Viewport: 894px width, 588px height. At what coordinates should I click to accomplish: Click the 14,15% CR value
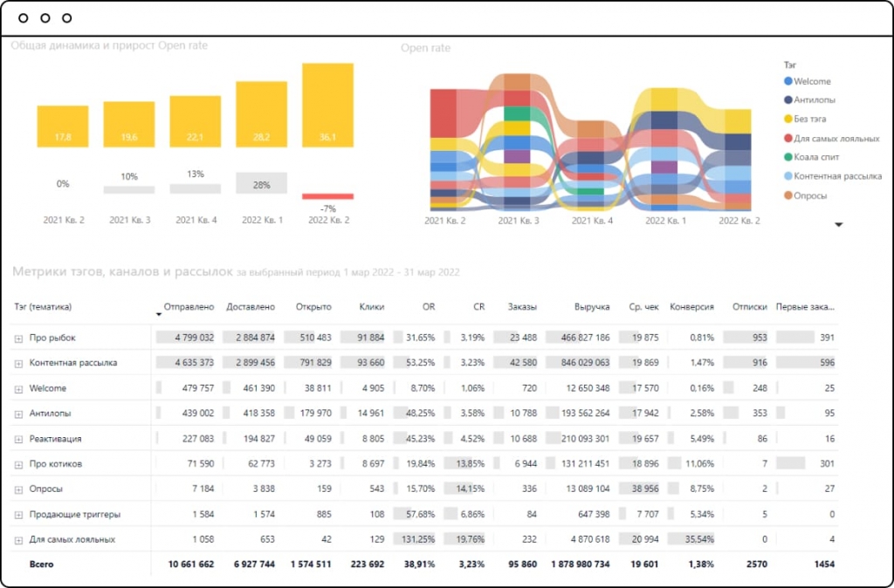tap(471, 489)
